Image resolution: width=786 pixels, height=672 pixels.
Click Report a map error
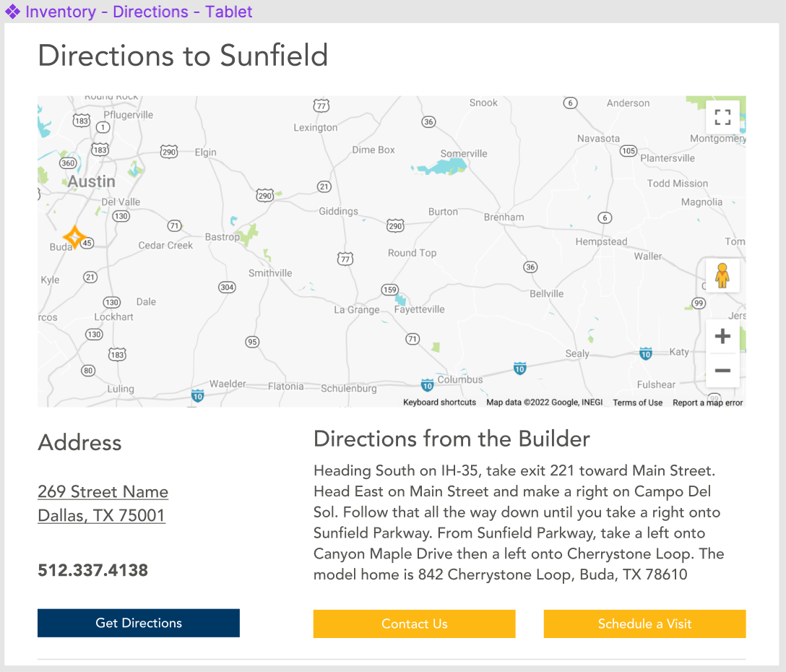[707, 402]
